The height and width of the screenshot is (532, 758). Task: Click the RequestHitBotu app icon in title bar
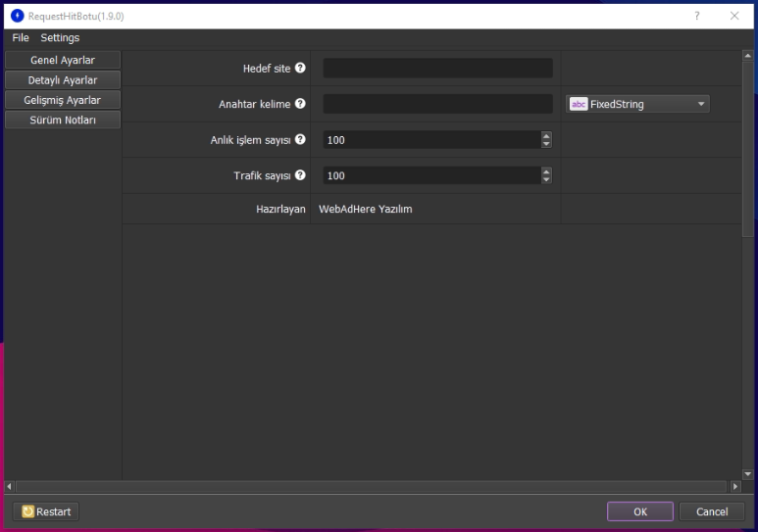click(17, 16)
